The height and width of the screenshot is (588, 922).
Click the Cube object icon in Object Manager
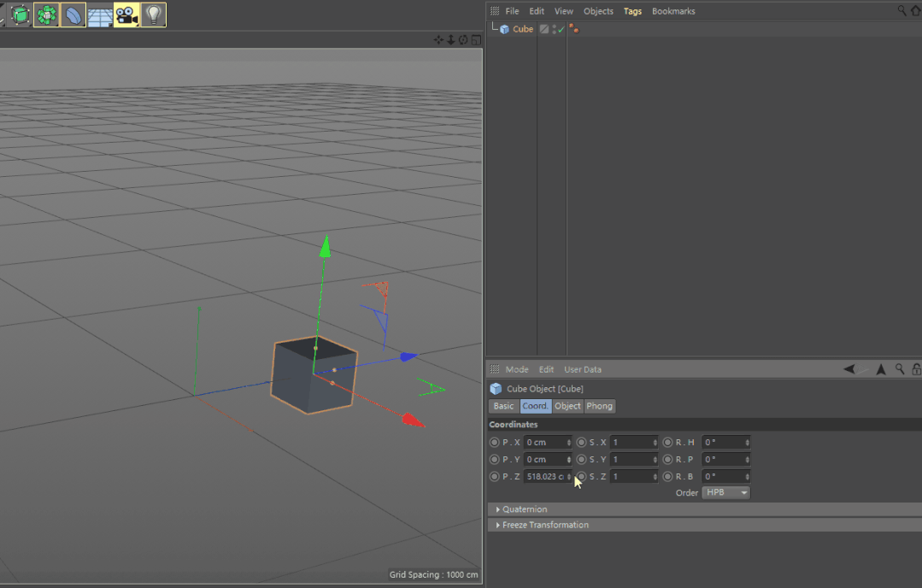tap(504, 29)
